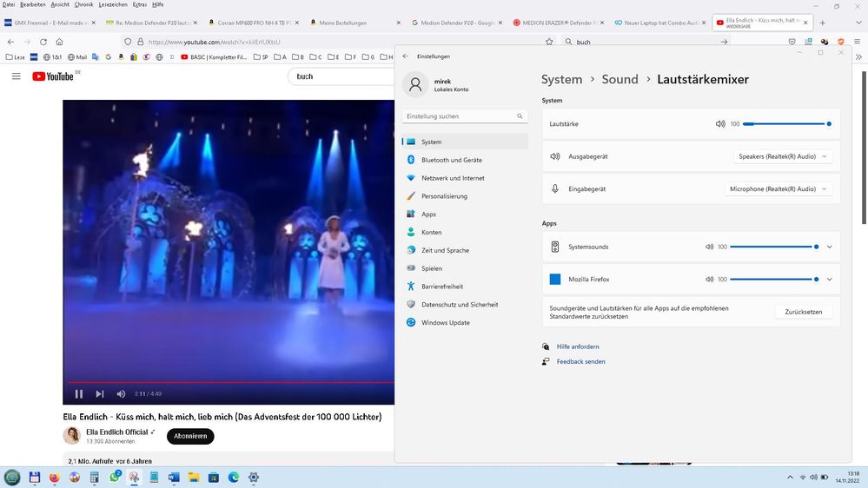Image resolution: width=868 pixels, height=488 pixels.
Task: Mute the master Lautstärke speaker icon
Action: [x=720, y=124]
